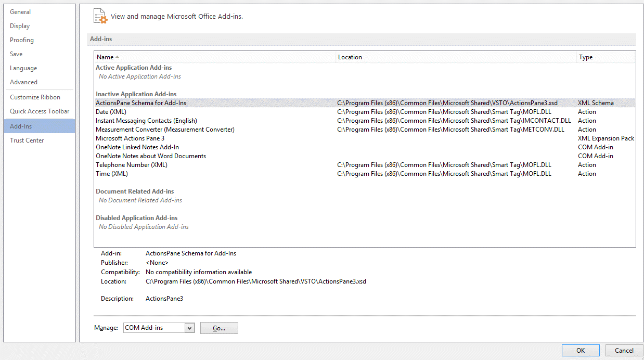This screenshot has height=360, width=644.
Task: Select ActionsPane Schema for Add-Ins row
Action: [365, 103]
